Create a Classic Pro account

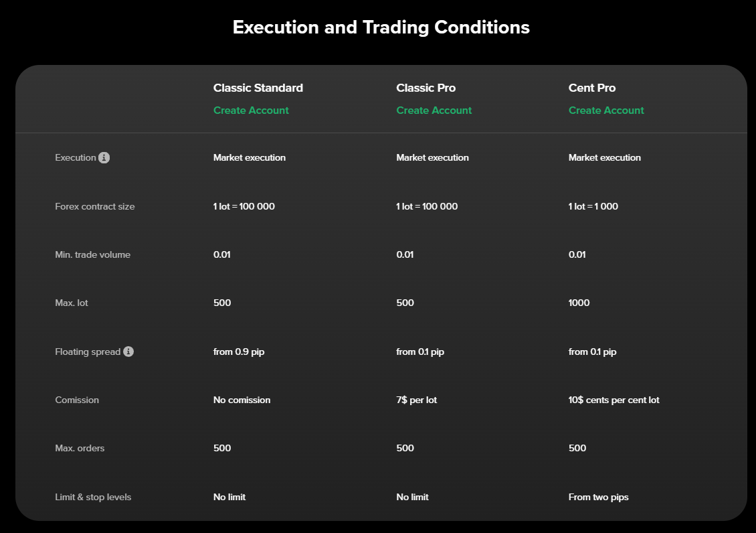click(x=434, y=110)
